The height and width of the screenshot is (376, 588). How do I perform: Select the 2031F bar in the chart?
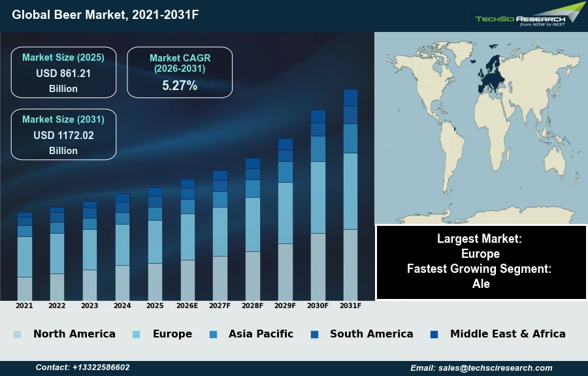[x=351, y=195]
